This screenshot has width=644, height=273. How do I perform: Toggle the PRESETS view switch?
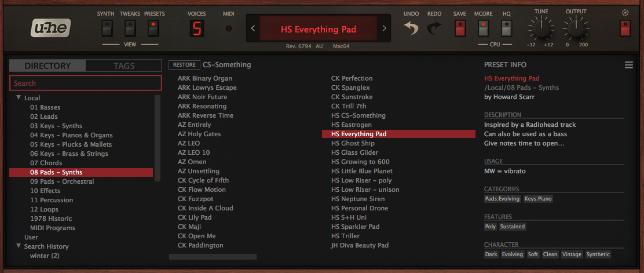[x=153, y=28]
